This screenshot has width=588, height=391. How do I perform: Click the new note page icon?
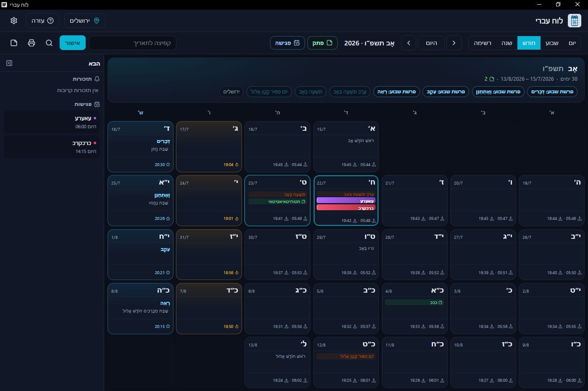[x=14, y=43]
